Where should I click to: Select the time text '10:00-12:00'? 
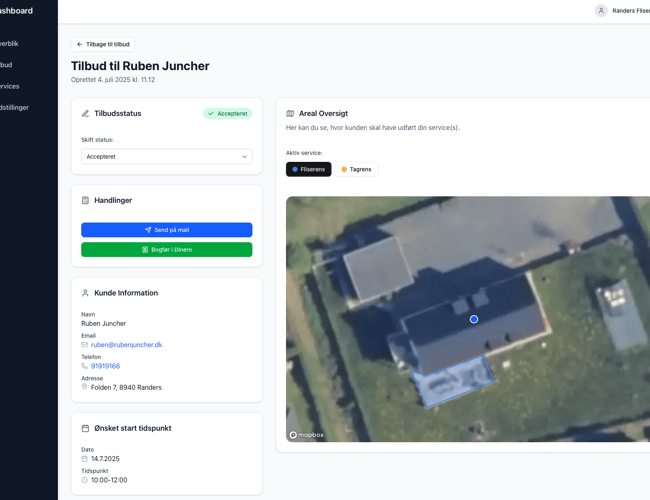109,480
